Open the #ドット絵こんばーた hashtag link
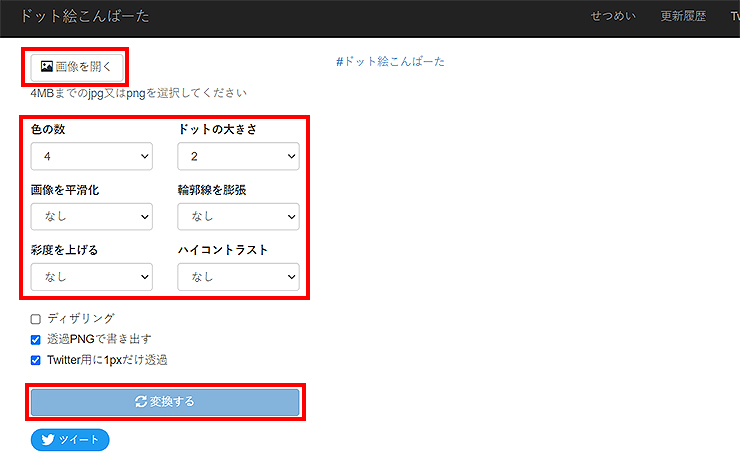The width and height of the screenshot is (740, 467). pos(390,61)
